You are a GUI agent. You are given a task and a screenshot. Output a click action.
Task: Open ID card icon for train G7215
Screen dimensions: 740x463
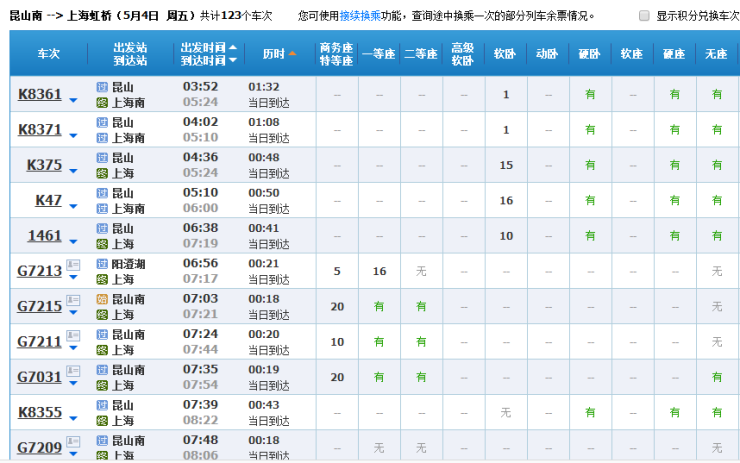[x=73, y=300]
